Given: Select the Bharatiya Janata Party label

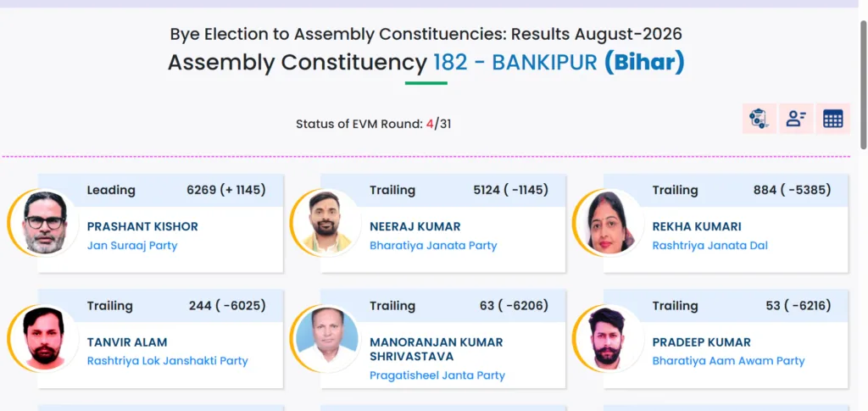Looking at the screenshot, I should pos(433,246).
